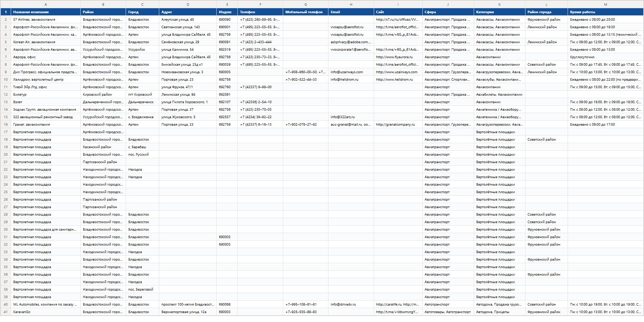Click the site cell 'http://www.uzairways.com'
This screenshot has width=644, height=322.
398,72
